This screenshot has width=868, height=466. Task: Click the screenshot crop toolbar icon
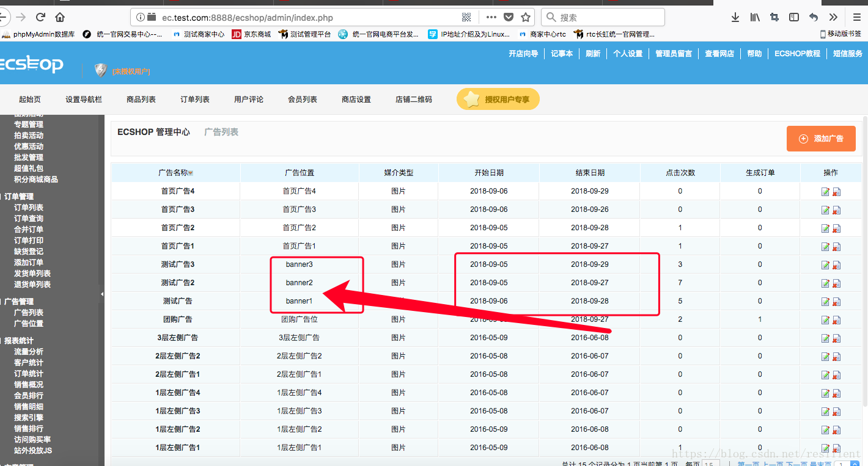[x=774, y=17]
